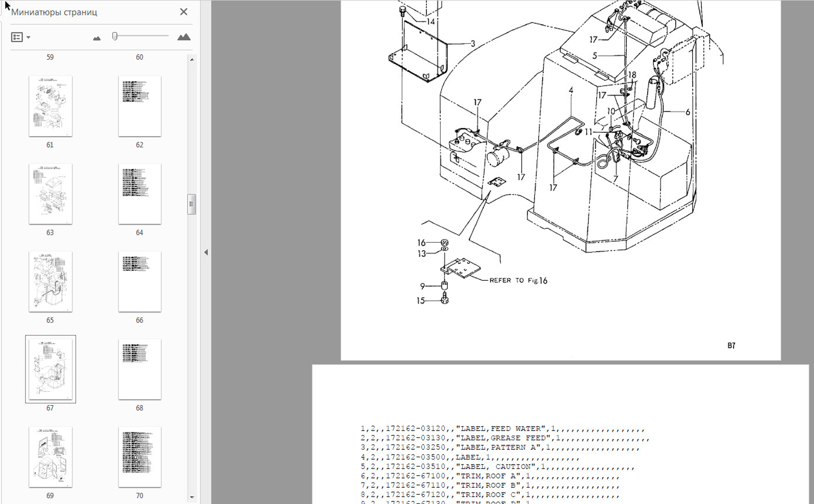
Task: Open page 61 thumbnail
Action: (51, 106)
